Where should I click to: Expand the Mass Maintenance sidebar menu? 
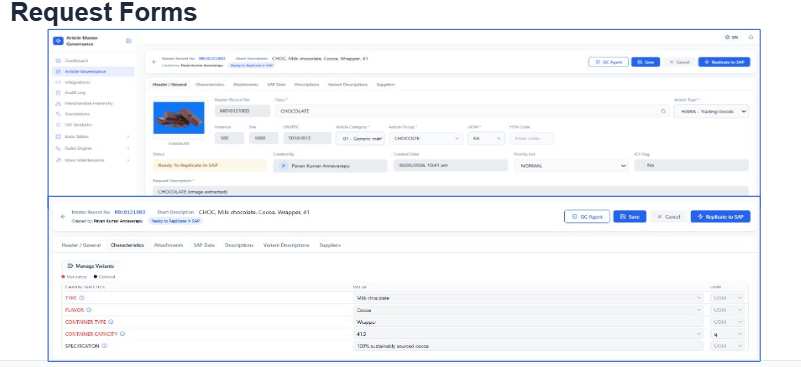(x=92, y=160)
